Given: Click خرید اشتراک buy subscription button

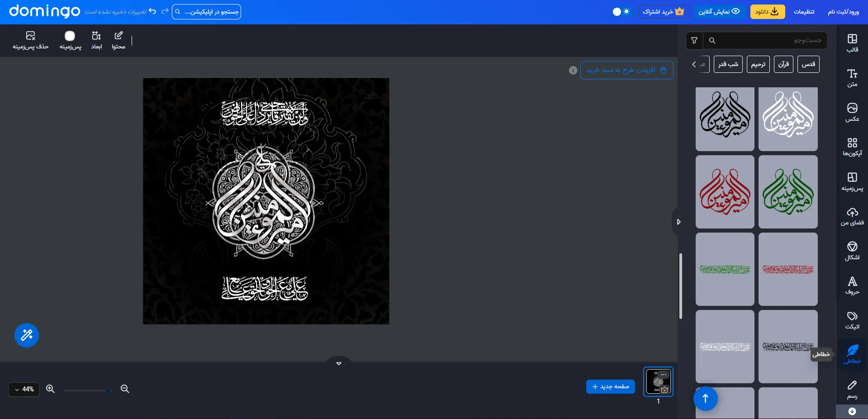Looking at the screenshot, I should click(x=664, y=12).
